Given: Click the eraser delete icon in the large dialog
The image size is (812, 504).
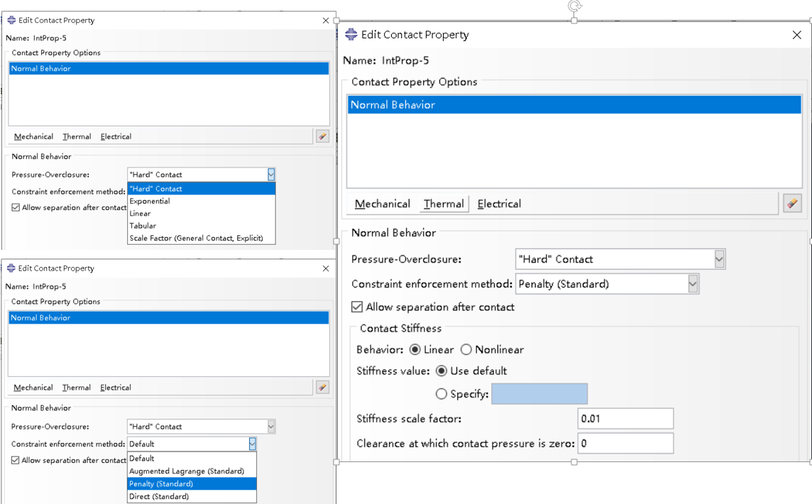Looking at the screenshot, I should 792,204.
